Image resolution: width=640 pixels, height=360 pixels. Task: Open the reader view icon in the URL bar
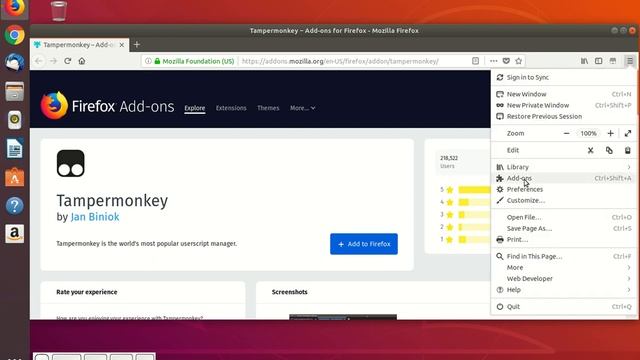click(476, 61)
